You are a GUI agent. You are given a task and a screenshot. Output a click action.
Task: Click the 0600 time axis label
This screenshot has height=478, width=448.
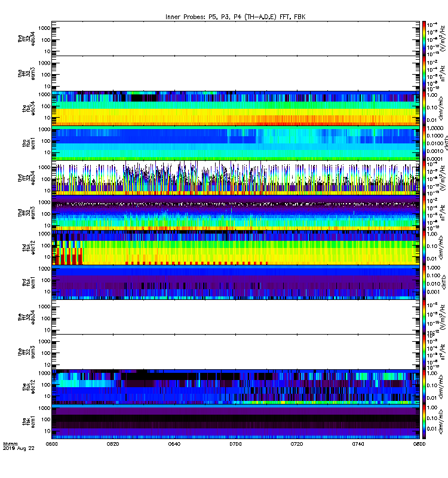(x=51, y=444)
